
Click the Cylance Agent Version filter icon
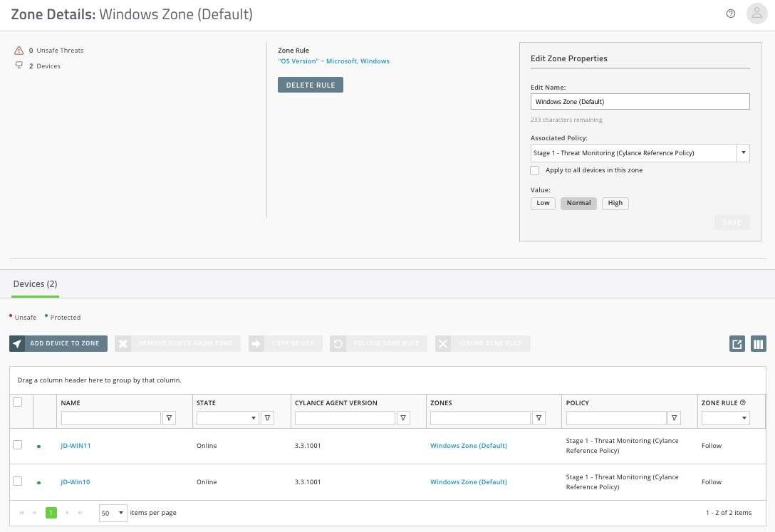(x=403, y=418)
